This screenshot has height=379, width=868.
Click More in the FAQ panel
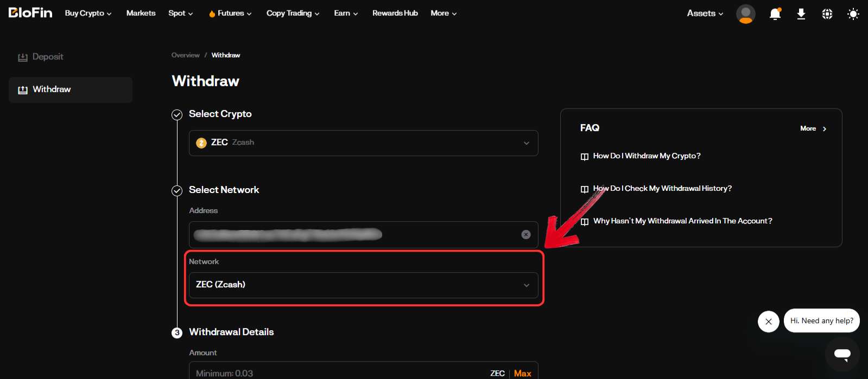click(x=813, y=129)
